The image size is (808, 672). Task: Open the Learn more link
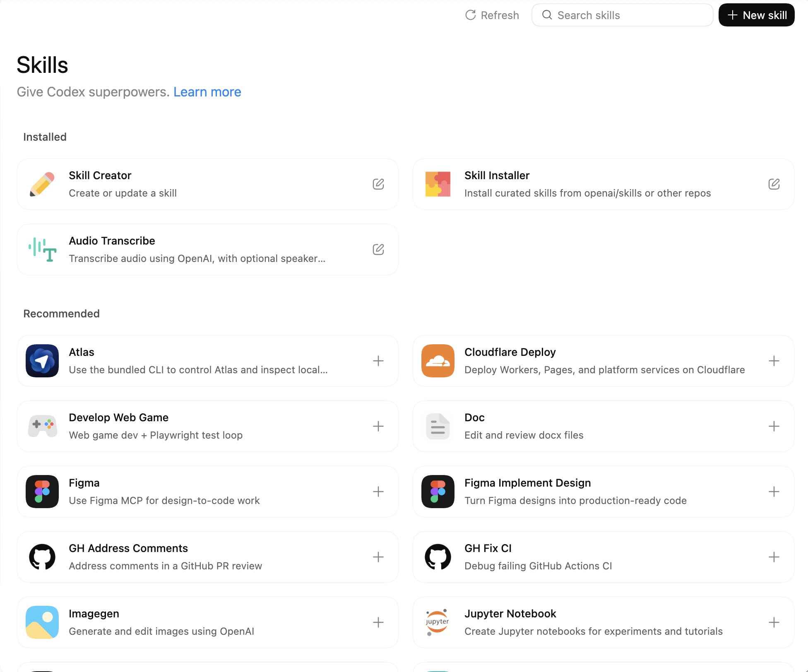[207, 92]
